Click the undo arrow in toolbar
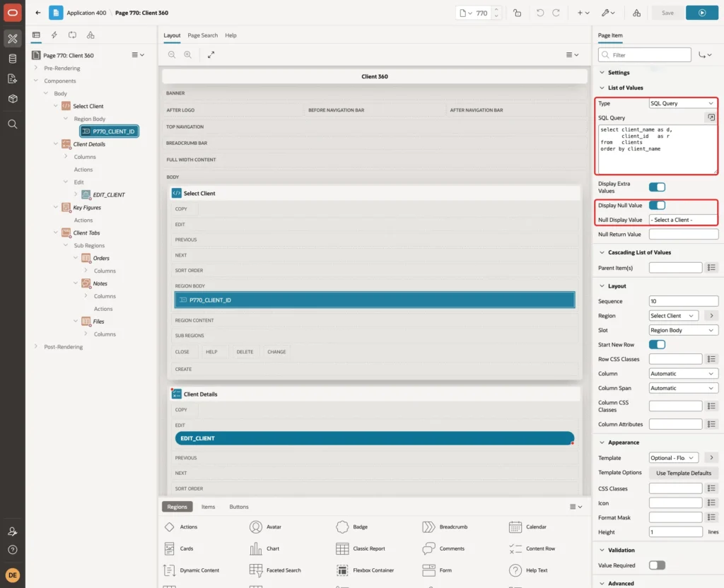Screen dimensions: 724x588 point(539,13)
